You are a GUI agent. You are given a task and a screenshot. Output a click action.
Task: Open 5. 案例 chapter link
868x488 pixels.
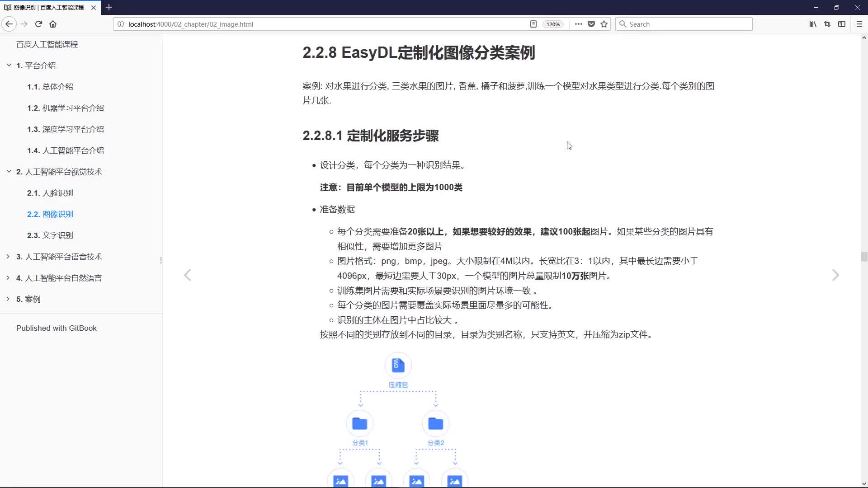tap(28, 299)
